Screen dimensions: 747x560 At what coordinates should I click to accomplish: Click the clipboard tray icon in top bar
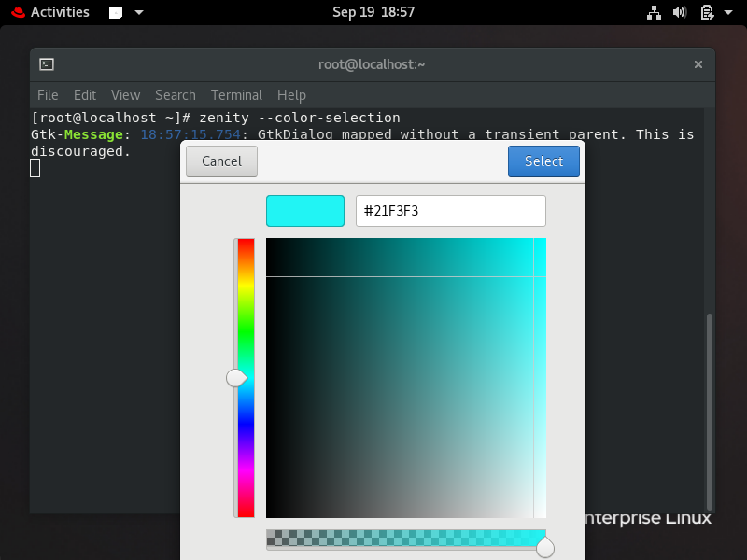click(x=707, y=12)
